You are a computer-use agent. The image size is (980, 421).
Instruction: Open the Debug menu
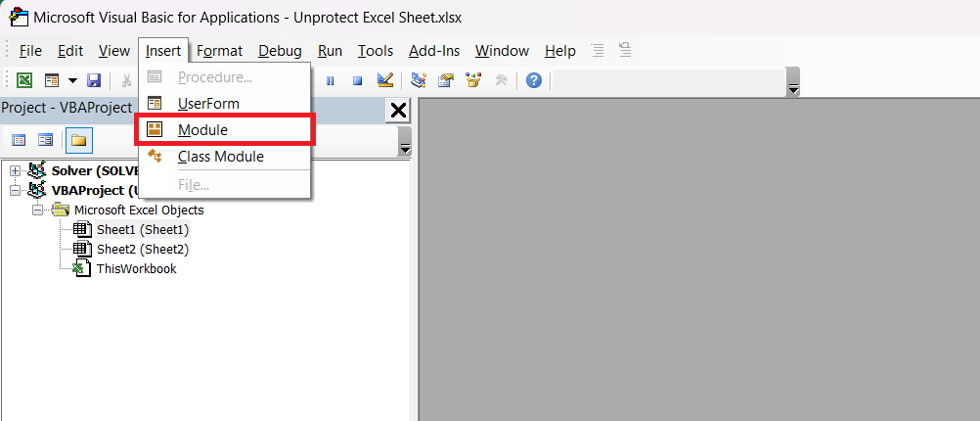pos(280,51)
